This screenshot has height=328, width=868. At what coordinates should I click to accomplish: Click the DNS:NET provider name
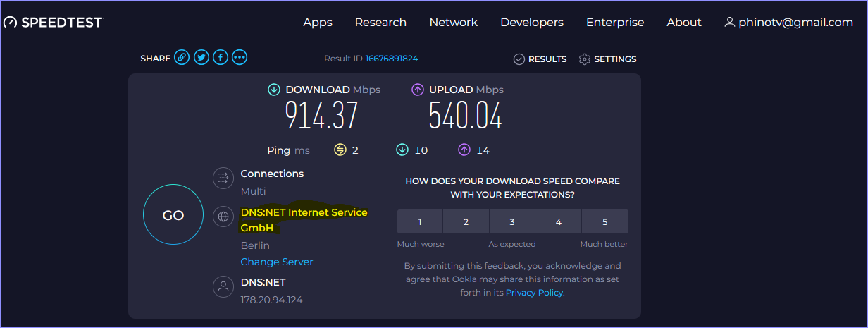pos(263,282)
